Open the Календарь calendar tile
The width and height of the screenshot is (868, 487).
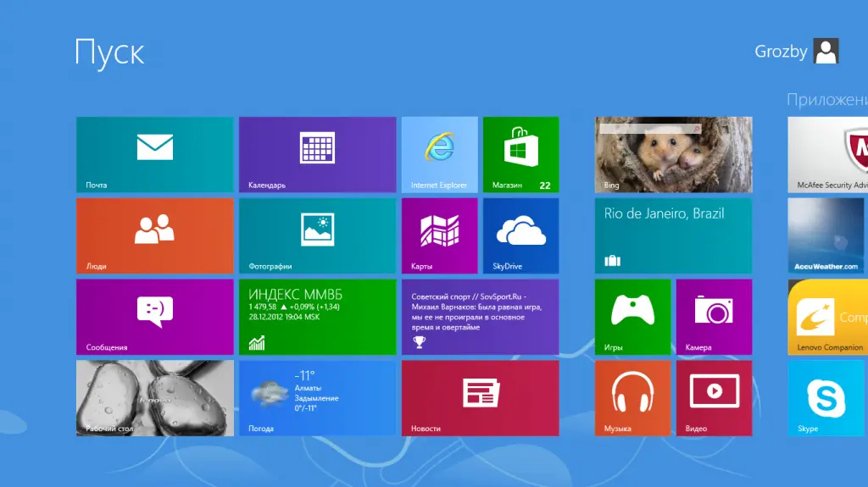click(318, 154)
